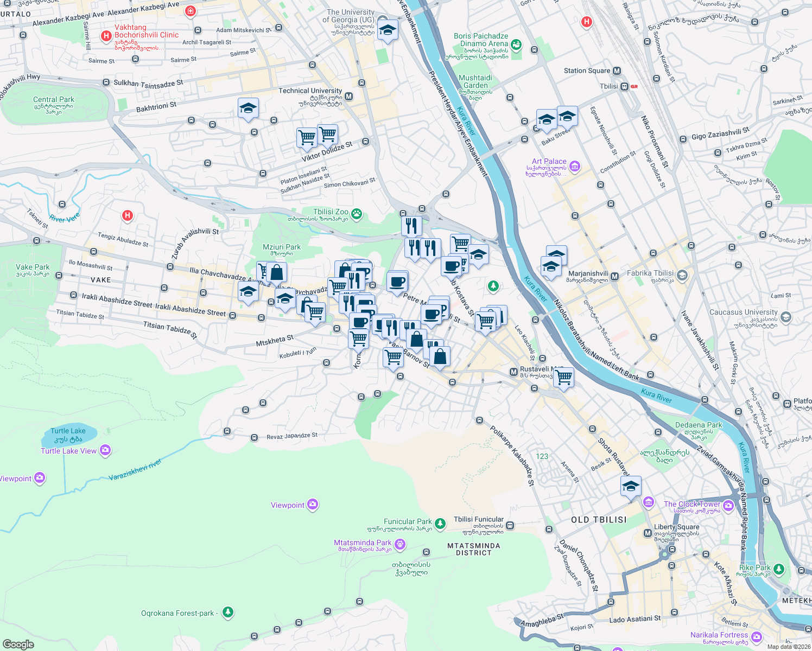This screenshot has width=812, height=651.
Task: Click the OLD TBILISI district label
Action: (599, 520)
